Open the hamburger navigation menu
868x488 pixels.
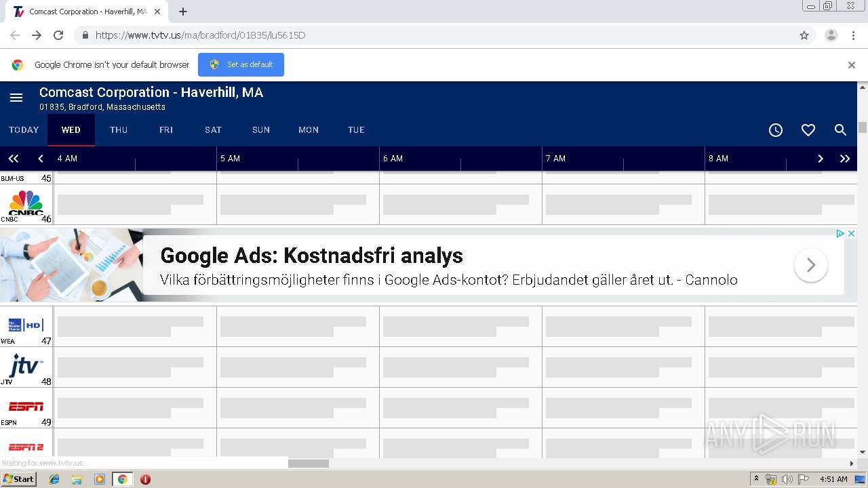16,98
